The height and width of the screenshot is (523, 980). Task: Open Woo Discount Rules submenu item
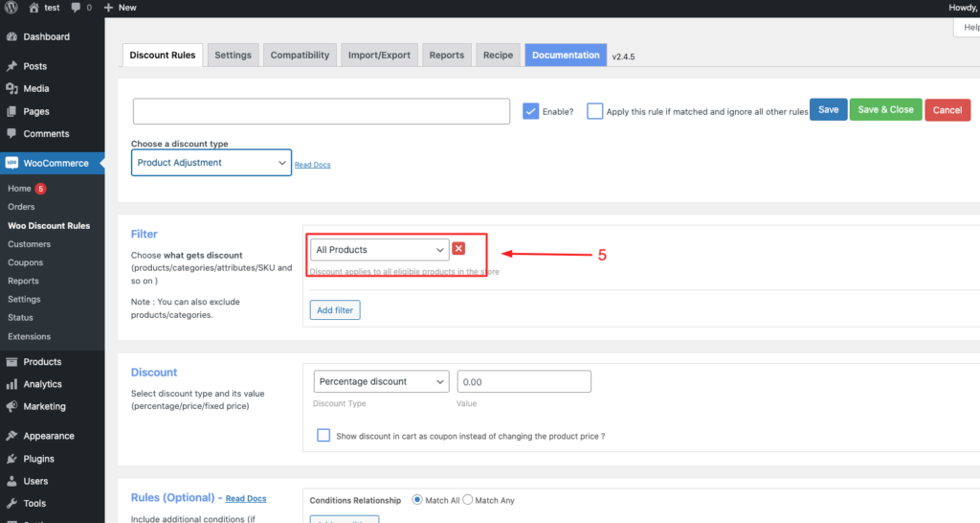[x=49, y=225]
